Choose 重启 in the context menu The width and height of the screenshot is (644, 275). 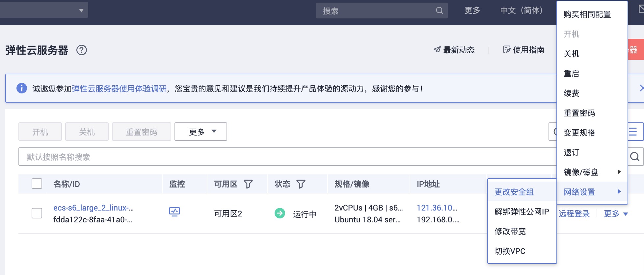click(571, 74)
